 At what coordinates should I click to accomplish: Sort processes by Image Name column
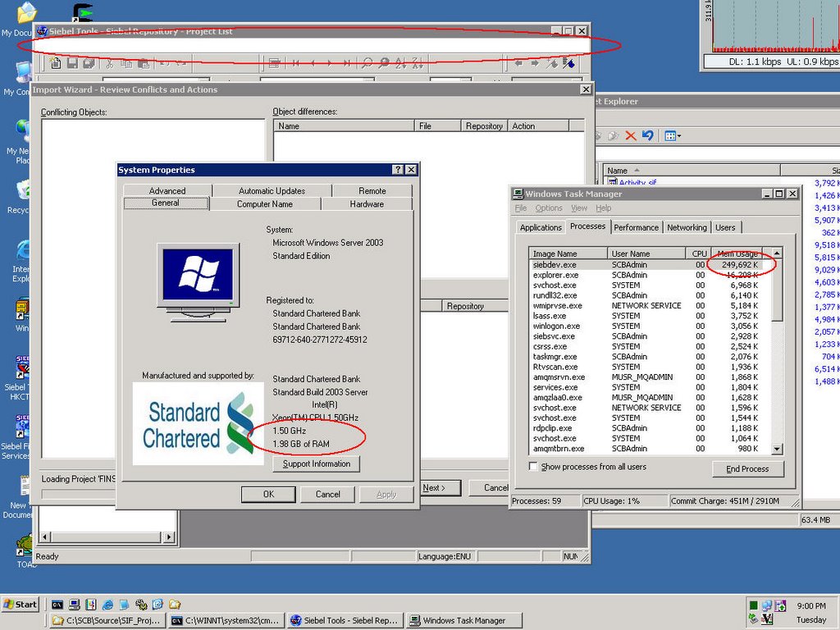tap(568, 253)
